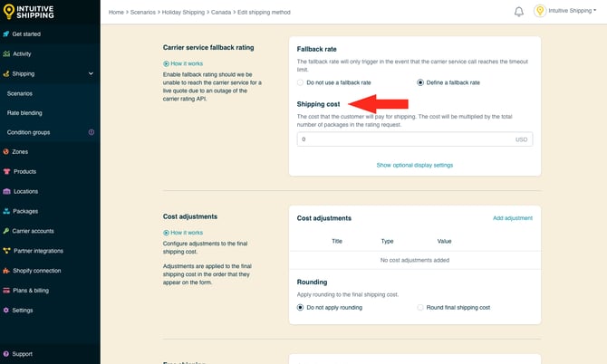Go to Plans & billing
607x364 pixels.
[x=31, y=290]
